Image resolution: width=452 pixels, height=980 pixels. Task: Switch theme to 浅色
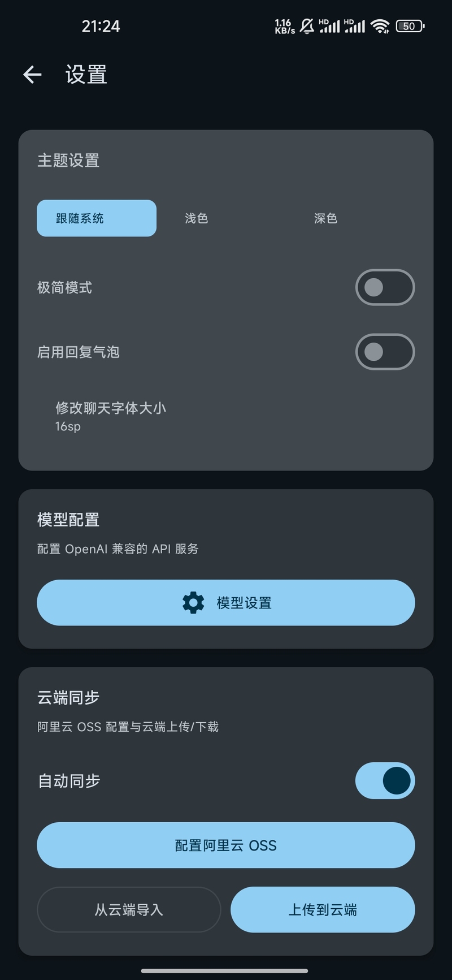tap(197, 218)
